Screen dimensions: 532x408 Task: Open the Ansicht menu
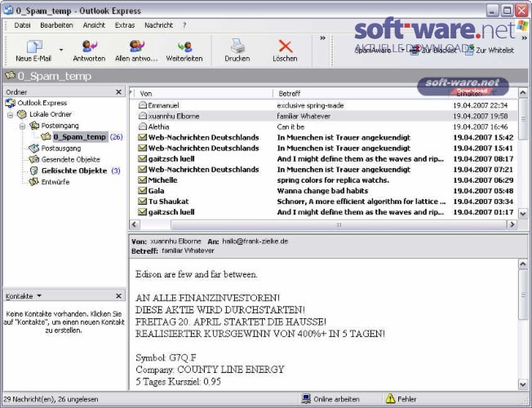(x=94, y=25)
